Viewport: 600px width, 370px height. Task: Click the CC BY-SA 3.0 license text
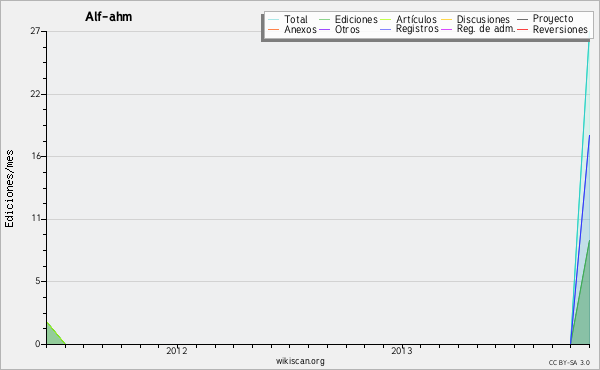click(x=569, y=363)
